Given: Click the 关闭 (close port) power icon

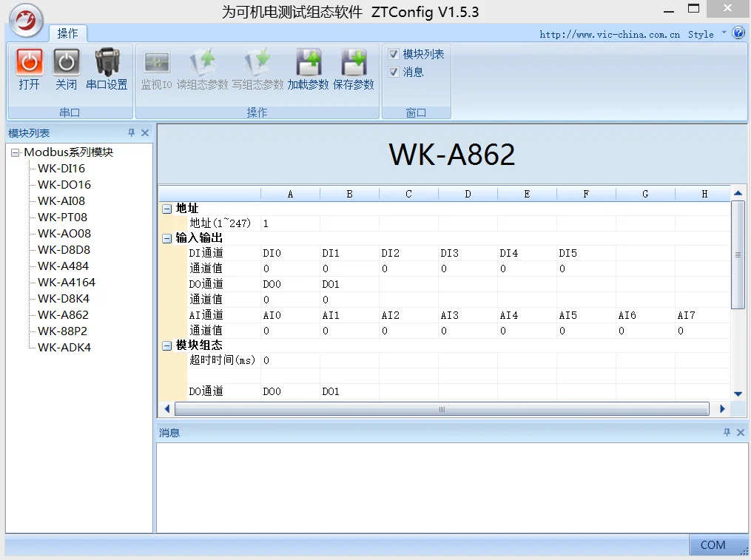Looking at the screenshot, I should 66,62.
